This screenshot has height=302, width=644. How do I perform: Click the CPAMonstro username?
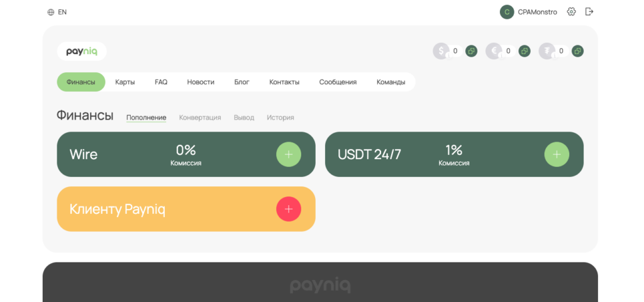point(537,13)
